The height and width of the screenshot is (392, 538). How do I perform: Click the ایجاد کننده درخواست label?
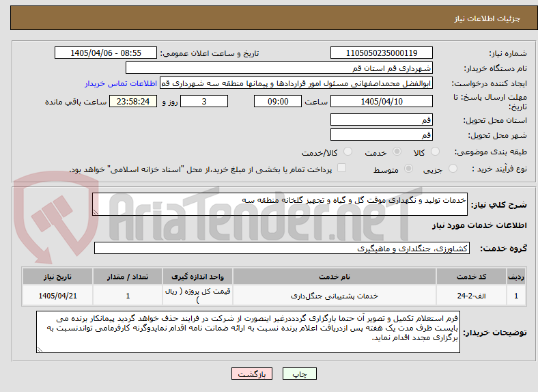click(490, 84)
